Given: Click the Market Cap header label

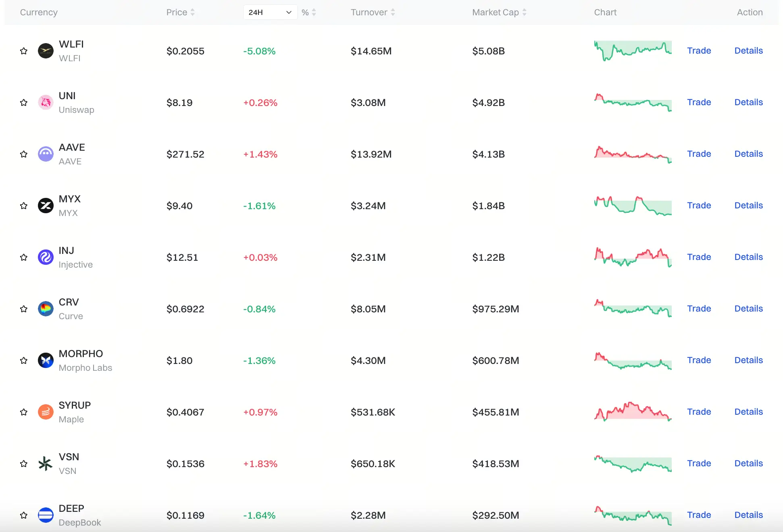Looking at the screenshot, I should click(x=496, y=12).
